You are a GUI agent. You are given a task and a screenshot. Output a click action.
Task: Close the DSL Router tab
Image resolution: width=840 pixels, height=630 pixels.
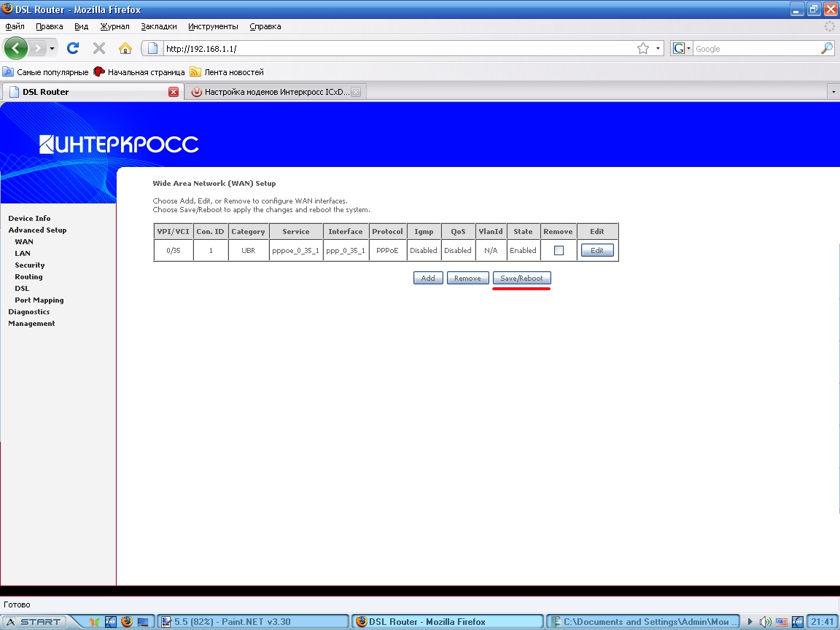tap(173, 92)
